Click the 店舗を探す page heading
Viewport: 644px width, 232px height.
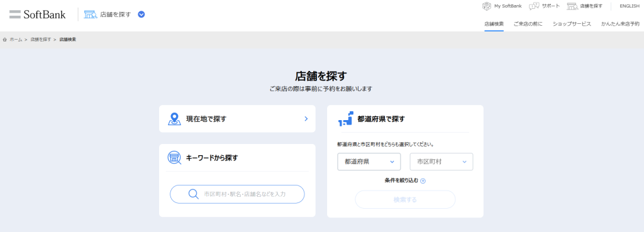(x=321, y=76)
